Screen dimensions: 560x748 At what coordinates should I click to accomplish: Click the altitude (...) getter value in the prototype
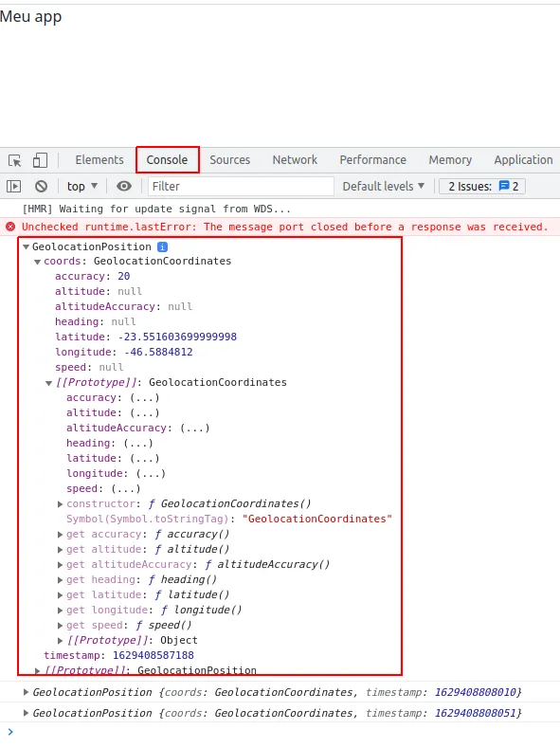tap(144, 412)
